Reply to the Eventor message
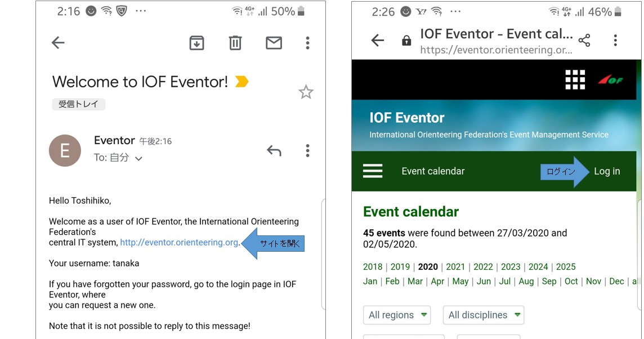Viewport: 644px width, 339px height. point(274,150)
